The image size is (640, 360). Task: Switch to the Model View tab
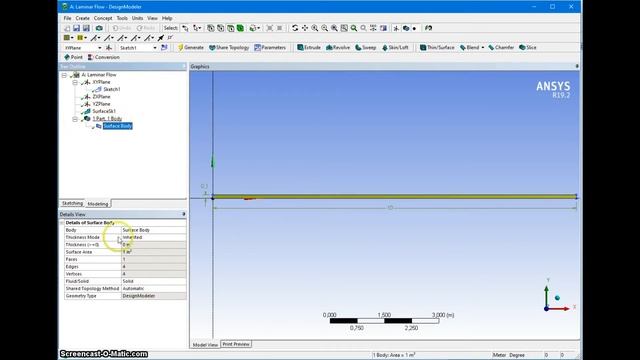[205, 344]
